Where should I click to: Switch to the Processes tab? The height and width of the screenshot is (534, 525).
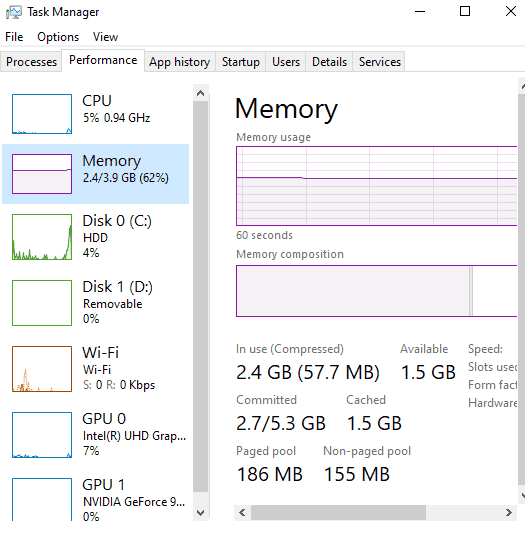click(x=31, y=62)
